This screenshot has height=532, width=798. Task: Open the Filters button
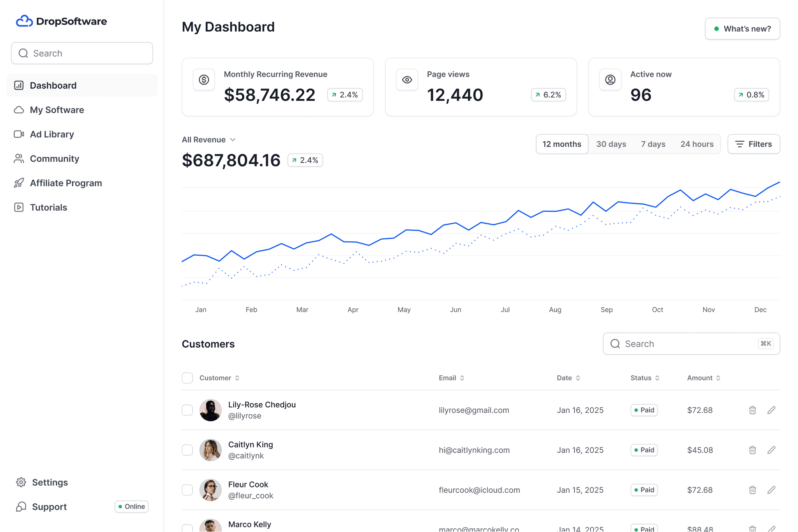point(753,144)
